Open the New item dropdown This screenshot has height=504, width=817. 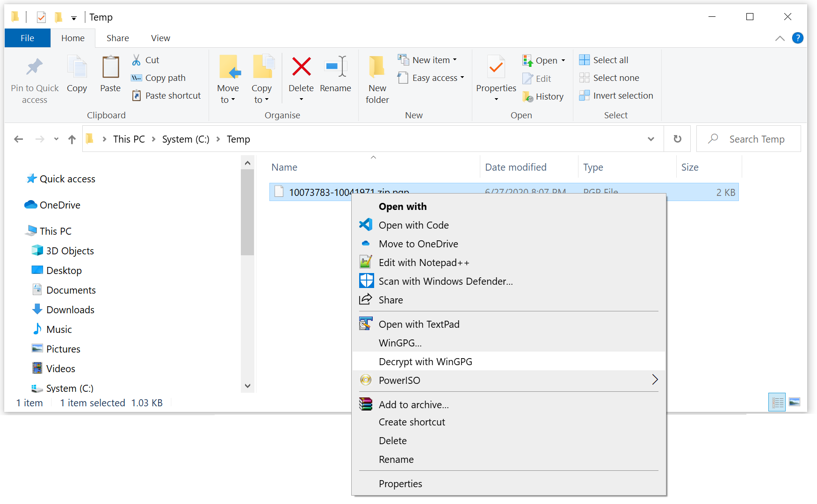[x=431, y=60]
